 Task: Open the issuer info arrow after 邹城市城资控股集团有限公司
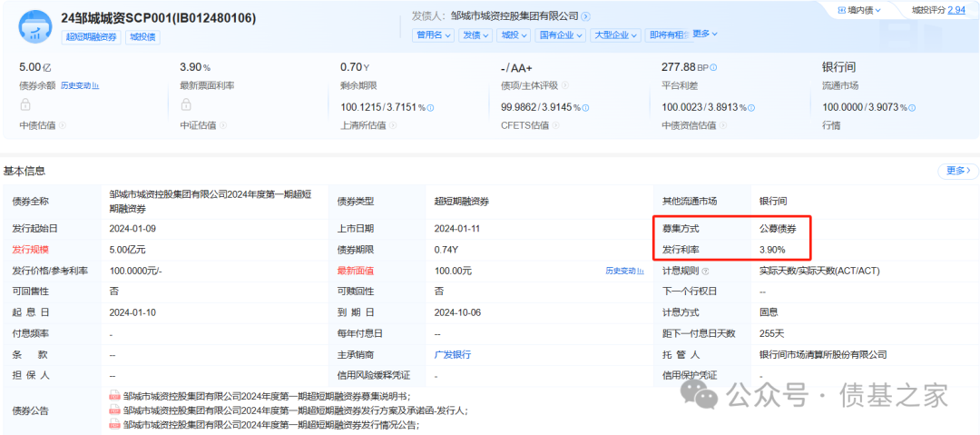[585, 16]
